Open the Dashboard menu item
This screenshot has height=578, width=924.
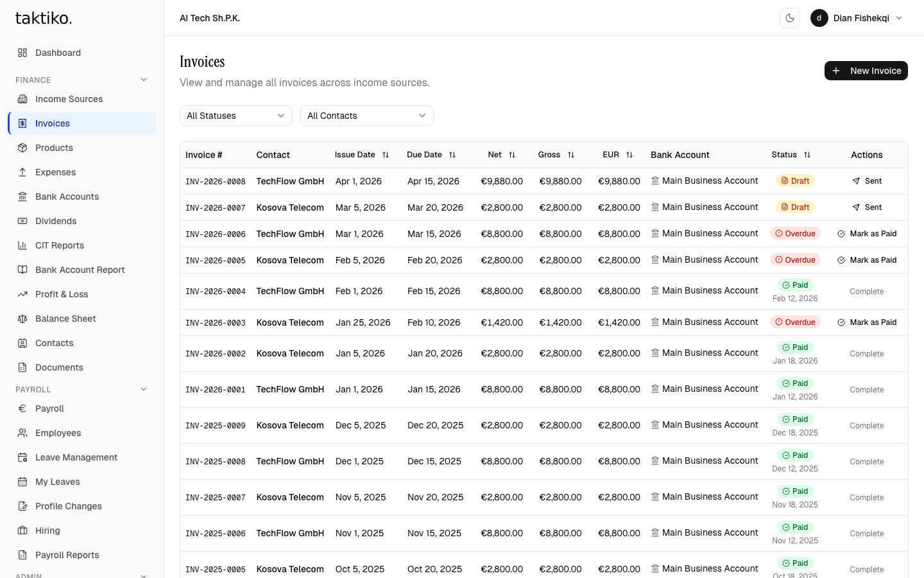[58, 53]
